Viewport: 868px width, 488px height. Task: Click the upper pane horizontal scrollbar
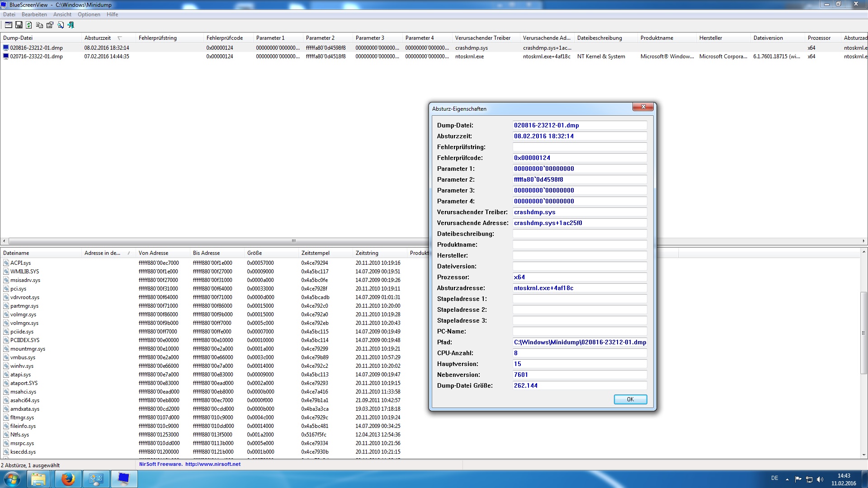pos(294,241)
